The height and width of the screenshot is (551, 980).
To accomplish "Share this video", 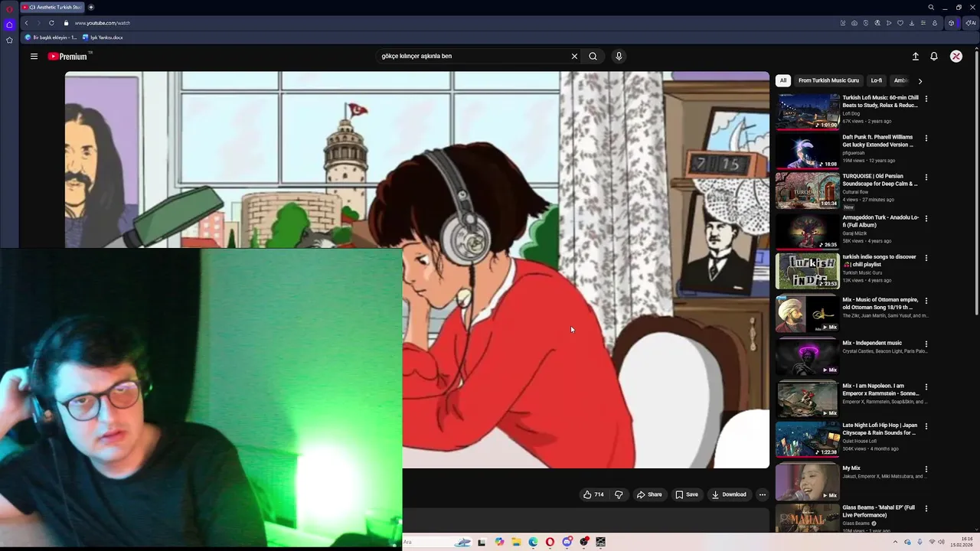I will pyautogui.click(x=649, y=494).
